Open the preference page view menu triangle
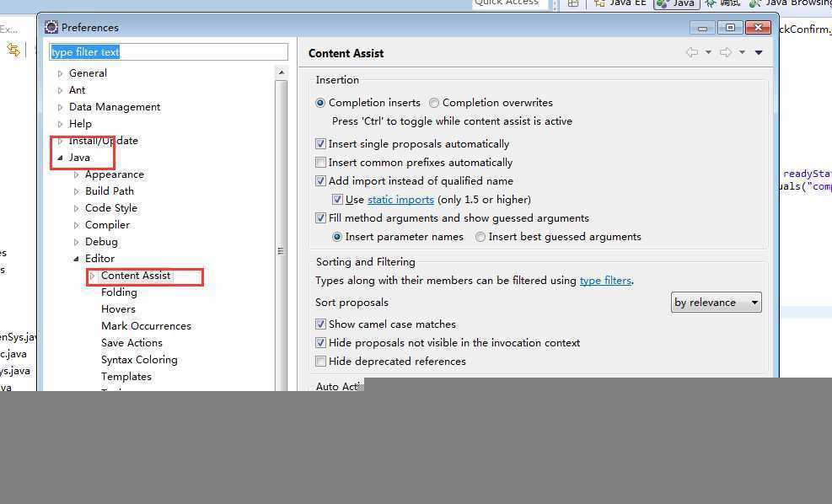 (x=759, y=52)
